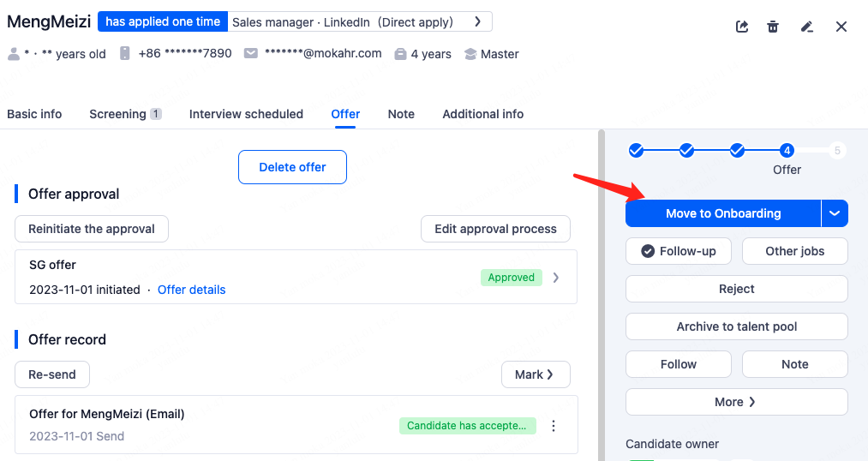Open the Mark submenu in Offer record
The image size is (868, 461).
(535, 374)
